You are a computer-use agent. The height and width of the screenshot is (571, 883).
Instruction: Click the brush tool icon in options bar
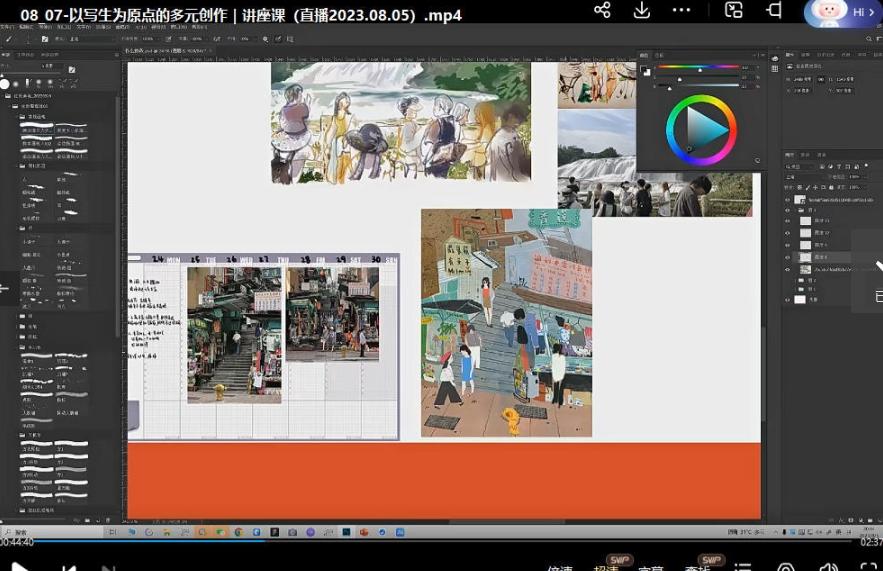click(9, 39)
